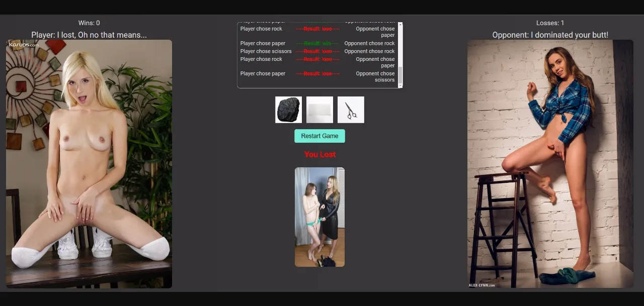Click the Wins: 0 score label
The height and width of the screenshot is (306, 644).
point(90,23)
